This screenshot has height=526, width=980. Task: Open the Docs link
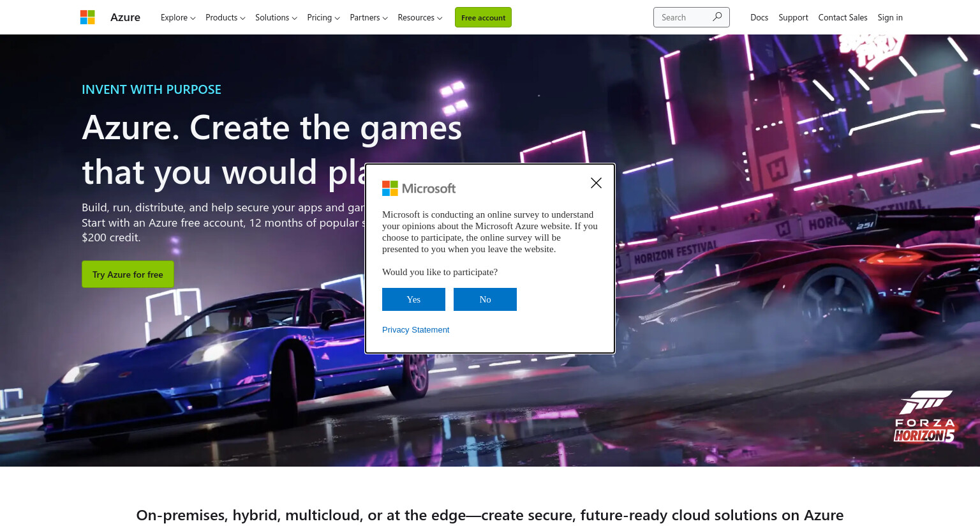tap(759, 17)
